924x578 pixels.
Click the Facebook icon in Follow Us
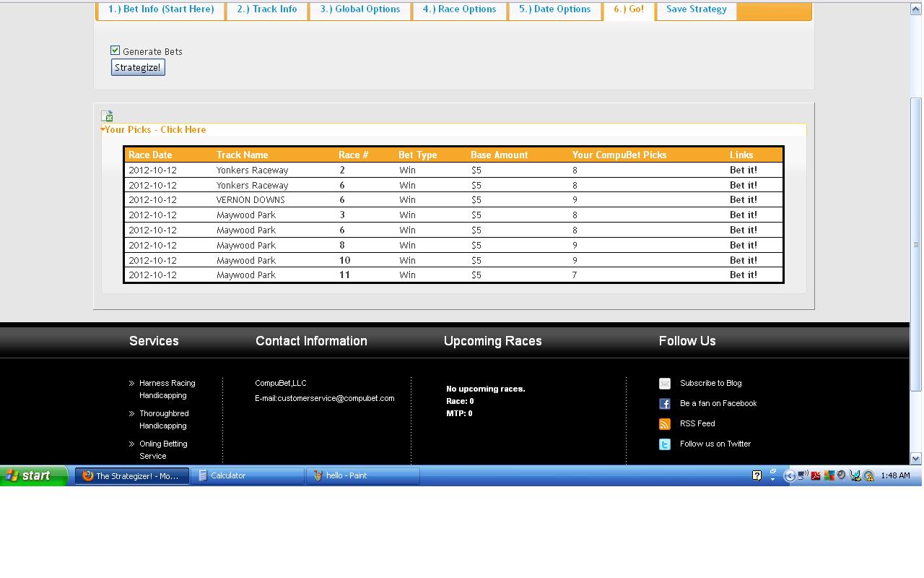(665, 404)
